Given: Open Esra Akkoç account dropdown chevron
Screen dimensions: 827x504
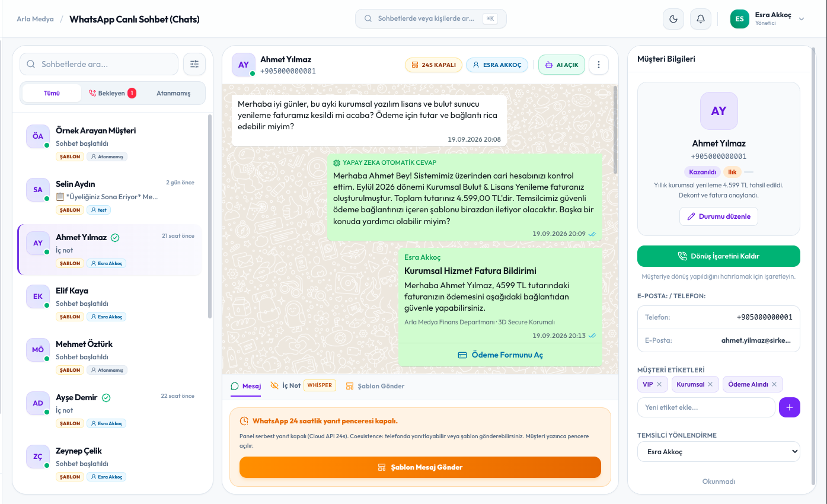Looking at the screenshot, I should [x=802, y=19].
